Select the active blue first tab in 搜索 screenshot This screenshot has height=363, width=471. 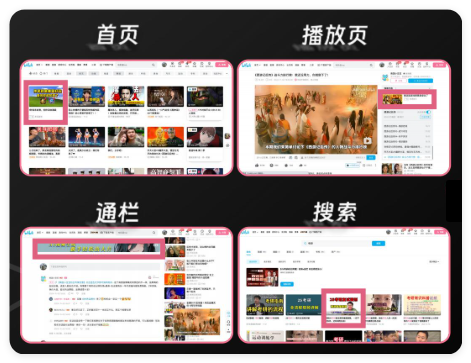click(249, 252)
